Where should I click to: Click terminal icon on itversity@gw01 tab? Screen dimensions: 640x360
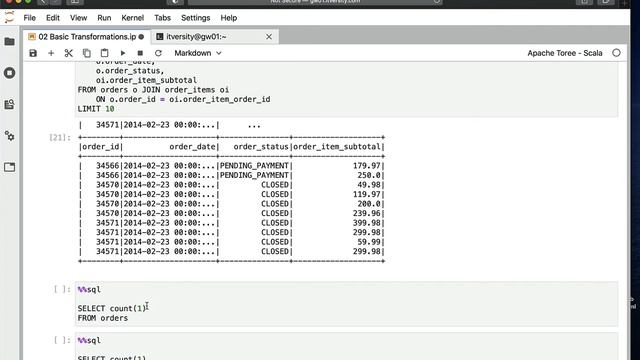tap(160, 37)
